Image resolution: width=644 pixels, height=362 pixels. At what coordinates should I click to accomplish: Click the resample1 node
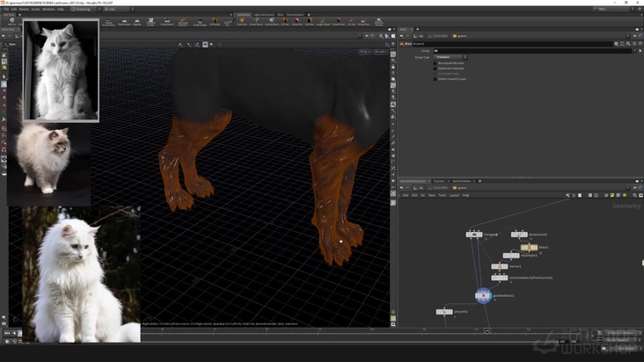[510, 256]
